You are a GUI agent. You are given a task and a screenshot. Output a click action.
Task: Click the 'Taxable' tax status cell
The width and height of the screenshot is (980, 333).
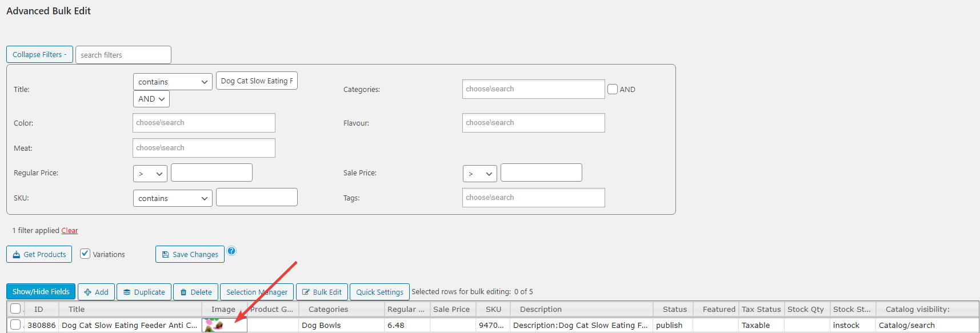(762, 325)
